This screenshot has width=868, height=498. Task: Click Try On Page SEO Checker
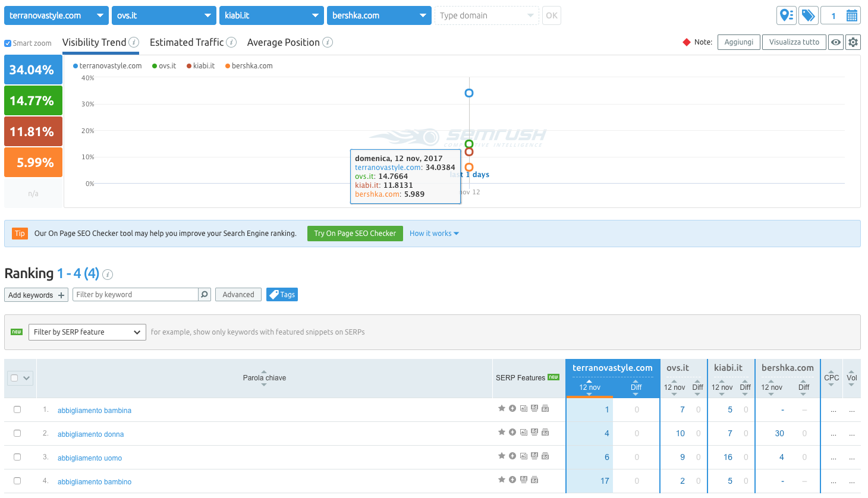click(x=355, y=234)
